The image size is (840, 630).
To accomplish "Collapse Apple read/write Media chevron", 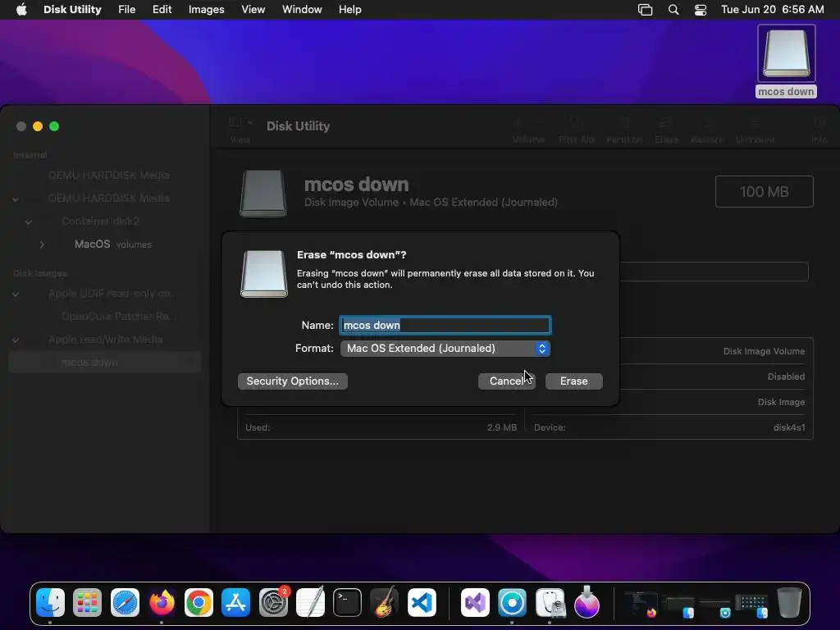I will (16, 340).
